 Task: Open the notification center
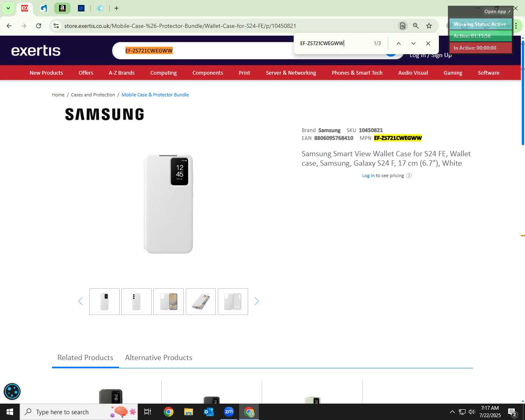tap(512, 412)
